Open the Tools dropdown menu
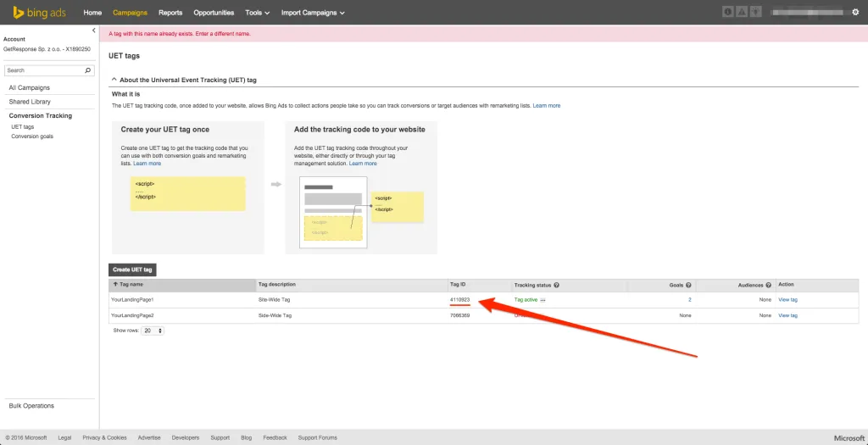Viewport: 868px width, 445px height. pyautogui.click(x=258, y=12)
